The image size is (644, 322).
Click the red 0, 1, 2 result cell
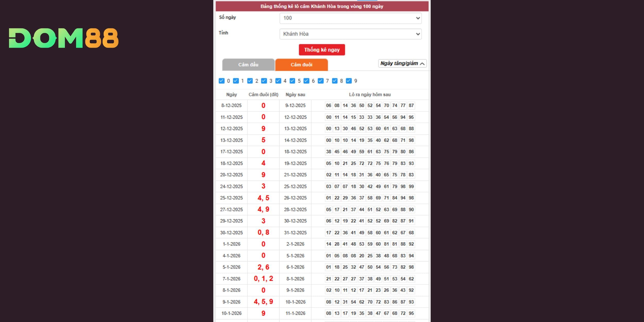263,279
